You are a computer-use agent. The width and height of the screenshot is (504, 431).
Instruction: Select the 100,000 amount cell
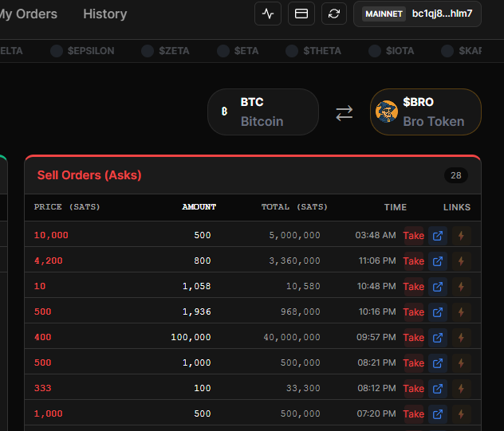tap(191, 337)
